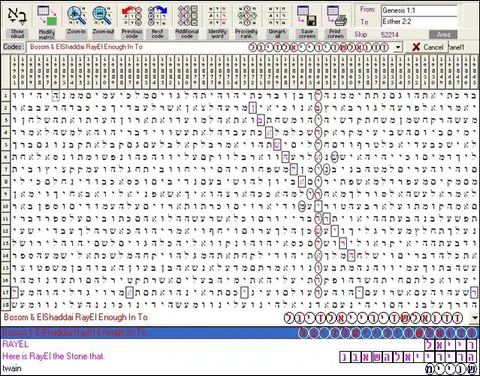Click the From field showing Genesis 1:1

click(x=420, y=10)
